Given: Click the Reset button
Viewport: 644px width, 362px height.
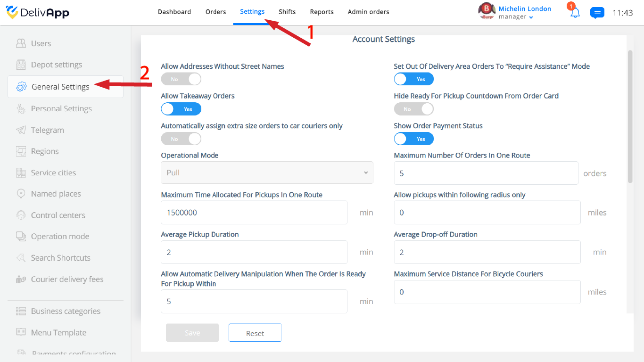Looking at the screenshot, I should pos(255,333).
